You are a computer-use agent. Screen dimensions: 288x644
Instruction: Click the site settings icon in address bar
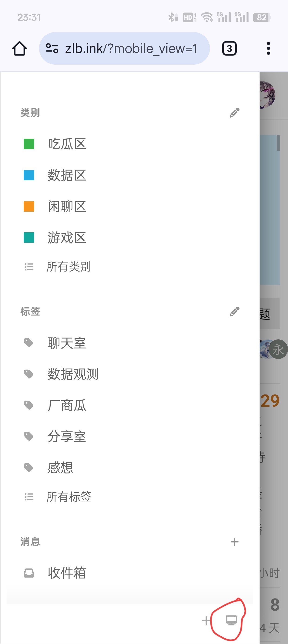(52, 48)
